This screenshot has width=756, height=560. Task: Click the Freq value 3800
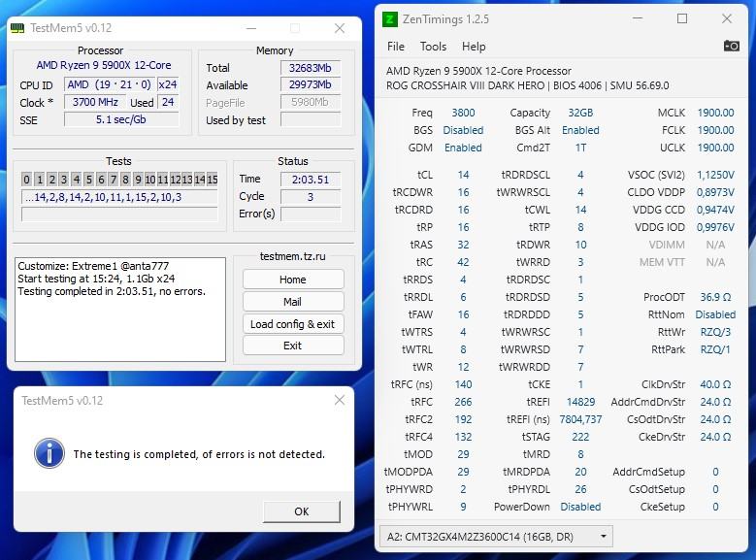[x=463, y=113]
